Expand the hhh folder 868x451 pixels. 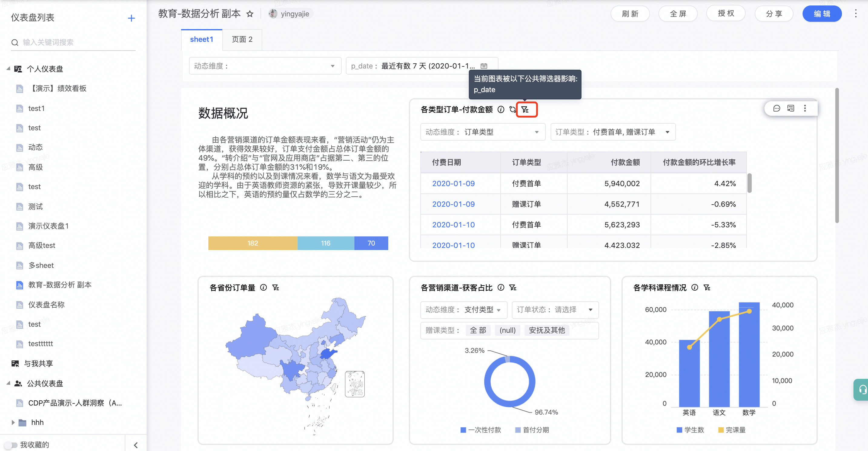(x=13, y=422)
